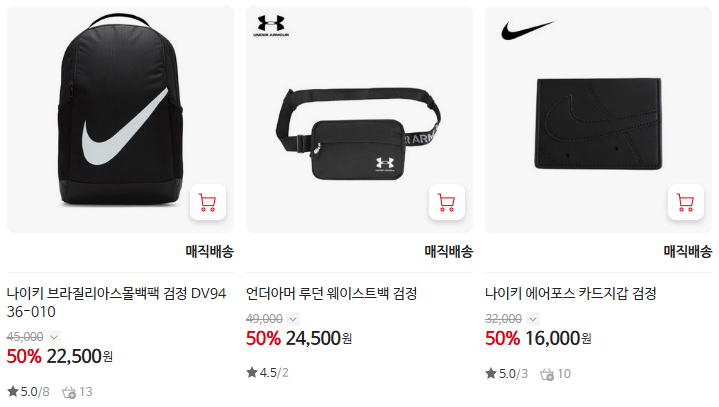The image size is (719, 407).
Task: Open 언더아머 루던 웨이스트백 검정 product title
Action: (332, 293)
